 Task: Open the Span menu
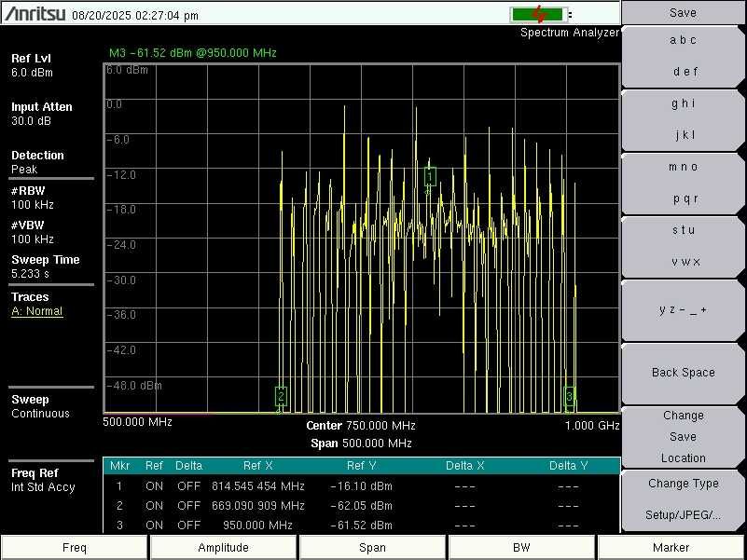[373, 548]
